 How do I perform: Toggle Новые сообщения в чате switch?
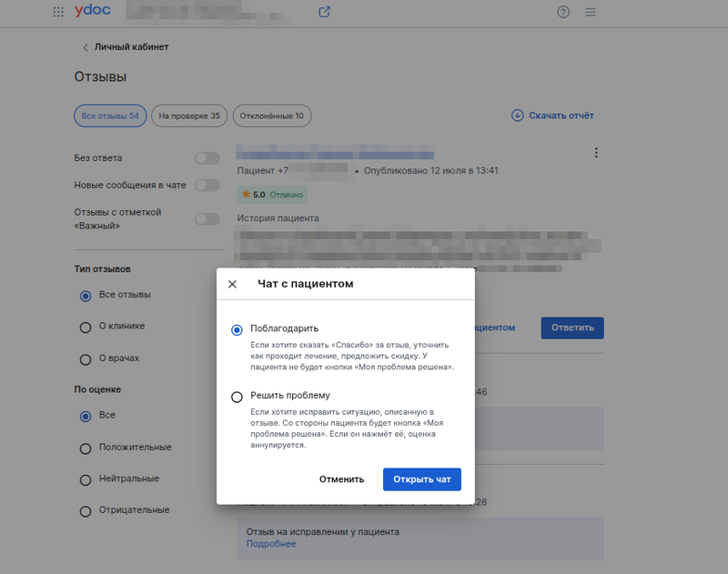tap(207, 186)
